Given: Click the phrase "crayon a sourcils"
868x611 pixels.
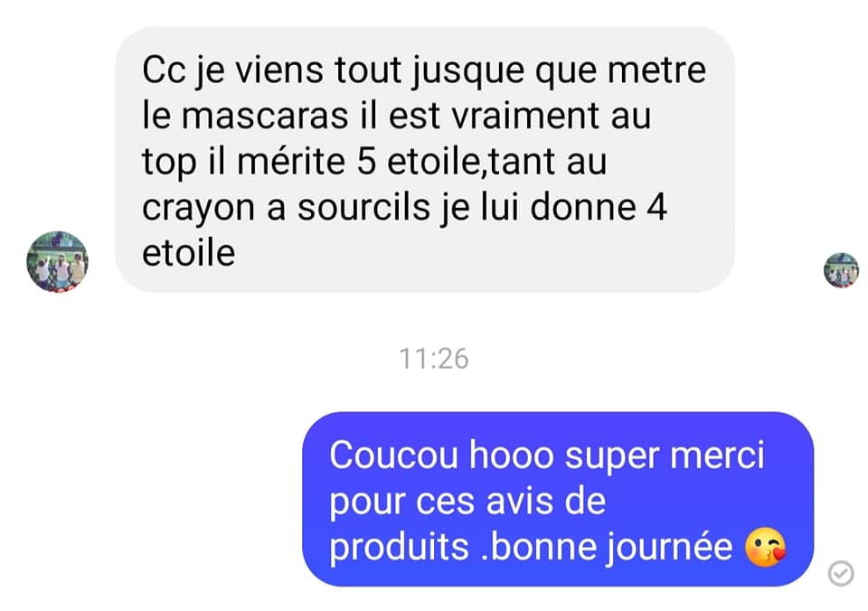Looking at the screenshot, I should [287, 209].
